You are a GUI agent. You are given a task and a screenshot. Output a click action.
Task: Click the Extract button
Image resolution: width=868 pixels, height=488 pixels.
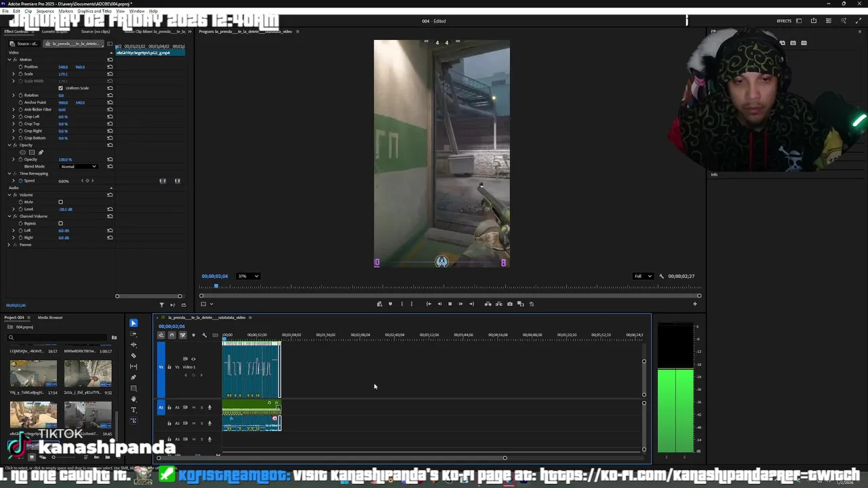(x=498, y=304)
